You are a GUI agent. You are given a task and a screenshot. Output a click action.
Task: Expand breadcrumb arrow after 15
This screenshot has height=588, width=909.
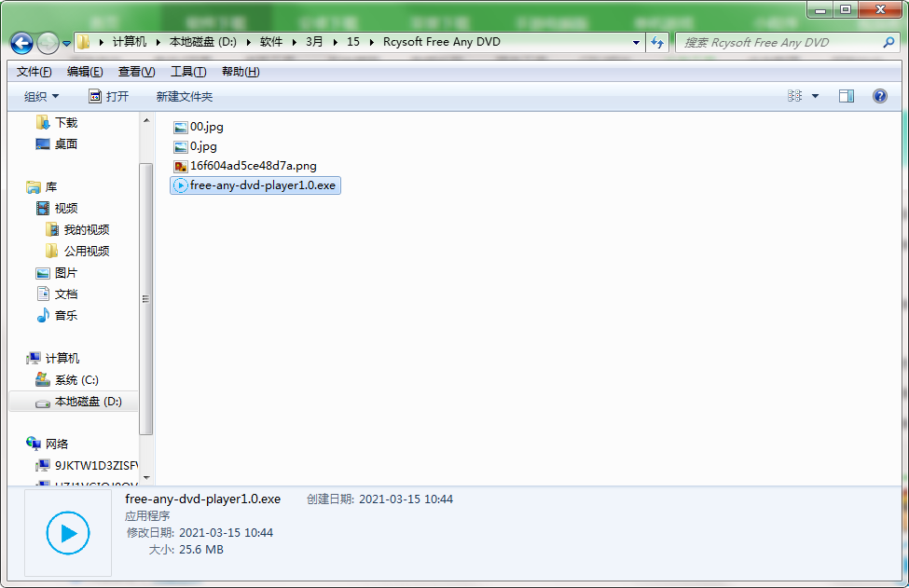pos(372,42)
